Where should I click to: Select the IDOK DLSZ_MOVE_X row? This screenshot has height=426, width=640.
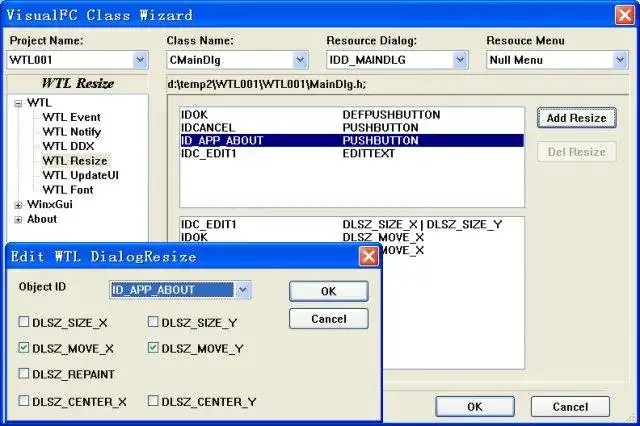[352, 237]
